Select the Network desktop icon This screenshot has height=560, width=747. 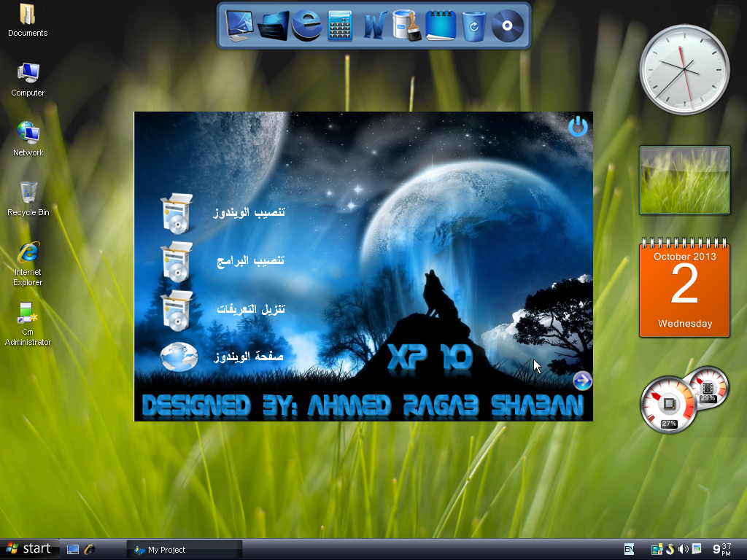coord(28,139)
